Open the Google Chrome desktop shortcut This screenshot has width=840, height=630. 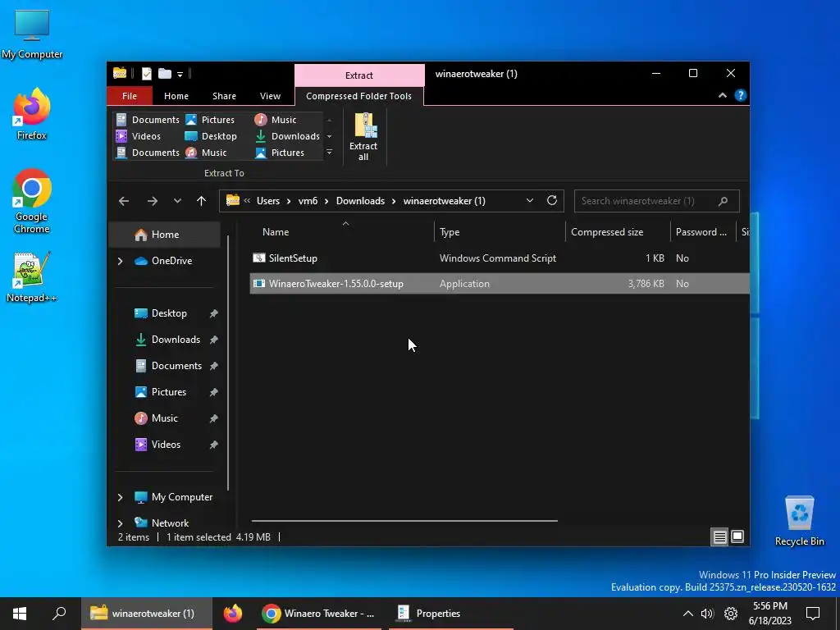coord(32,202)
